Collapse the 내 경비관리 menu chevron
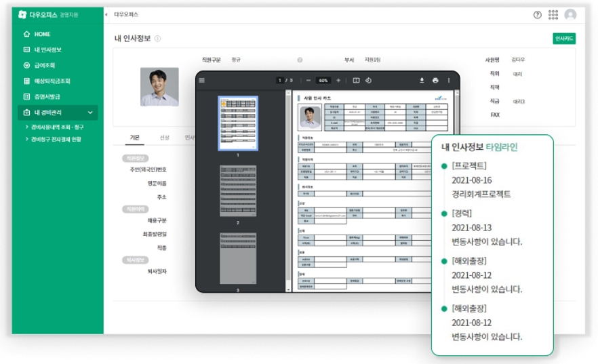This screenshot has height=364, width=598. [x=90, y=113]
